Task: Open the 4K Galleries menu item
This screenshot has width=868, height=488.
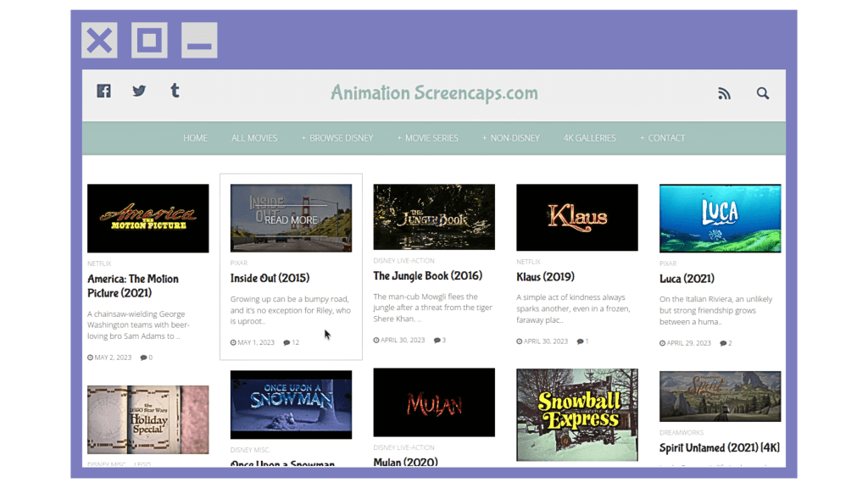Action: tap(589, 138)
